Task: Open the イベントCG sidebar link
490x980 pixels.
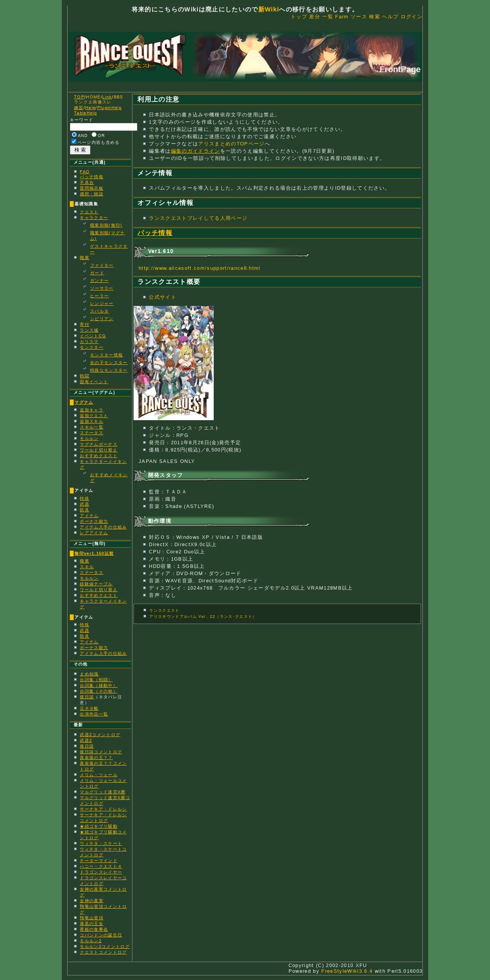Action: click(x=93, y=336)
